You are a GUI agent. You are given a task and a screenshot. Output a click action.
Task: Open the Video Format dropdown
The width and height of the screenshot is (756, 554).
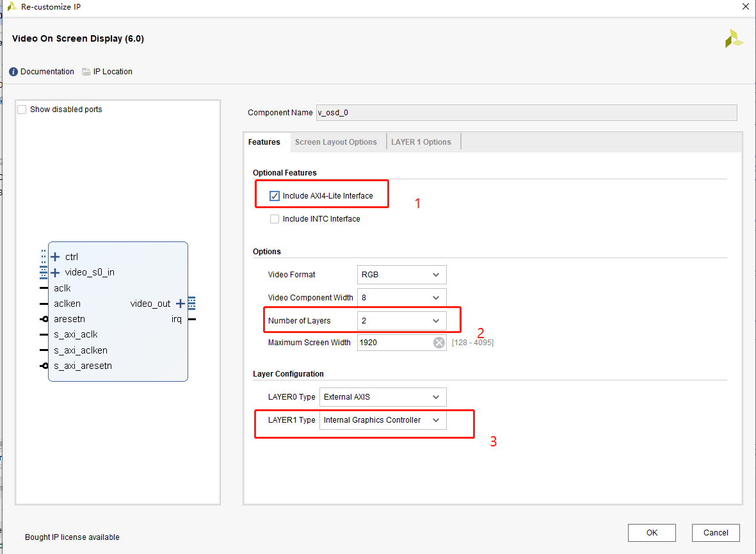[x=401, y=275]
